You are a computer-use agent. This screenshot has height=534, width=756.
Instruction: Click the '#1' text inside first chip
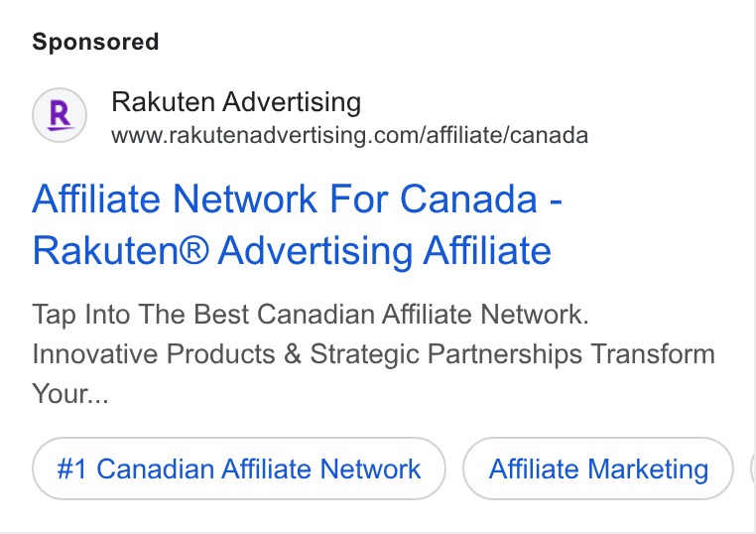point(71,468)
